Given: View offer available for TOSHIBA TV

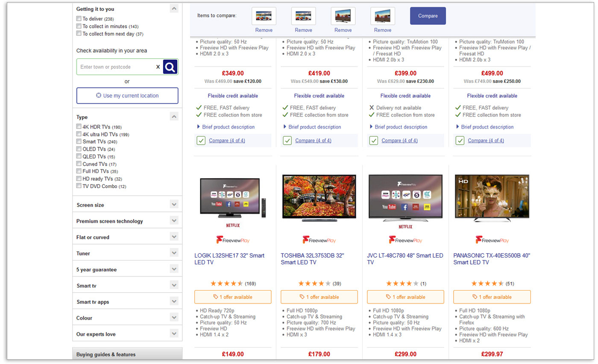Looking at the screenshot, I should tap(319, 297).
